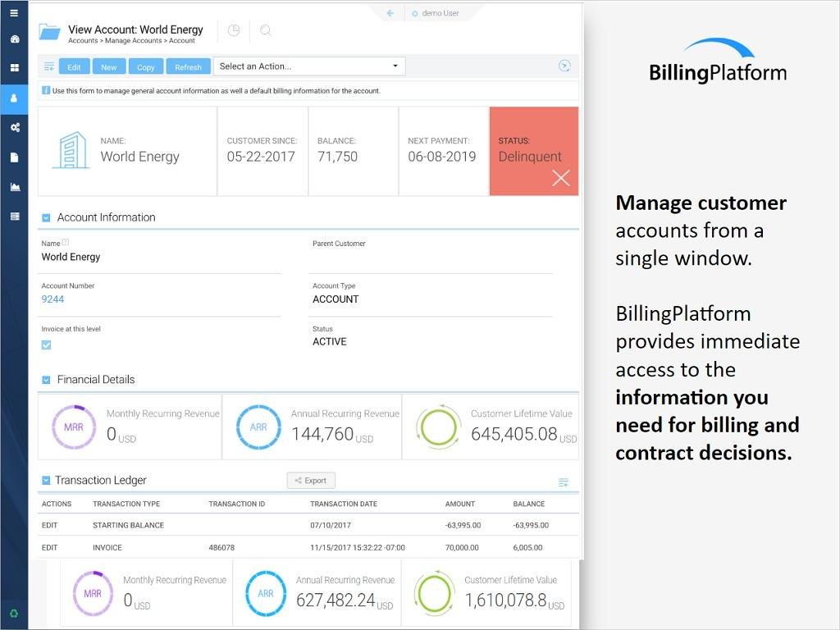This screenshot has height=630, width=840.
Task: Select the list table sidebar icon
Action: pyautogui.click(x=15, y=217)
